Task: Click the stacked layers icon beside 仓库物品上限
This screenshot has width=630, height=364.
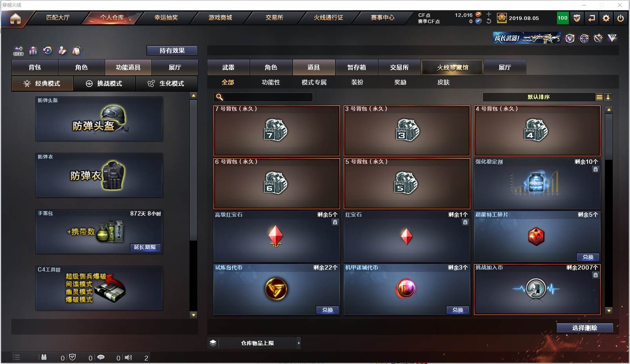Action: pos(213,343)
